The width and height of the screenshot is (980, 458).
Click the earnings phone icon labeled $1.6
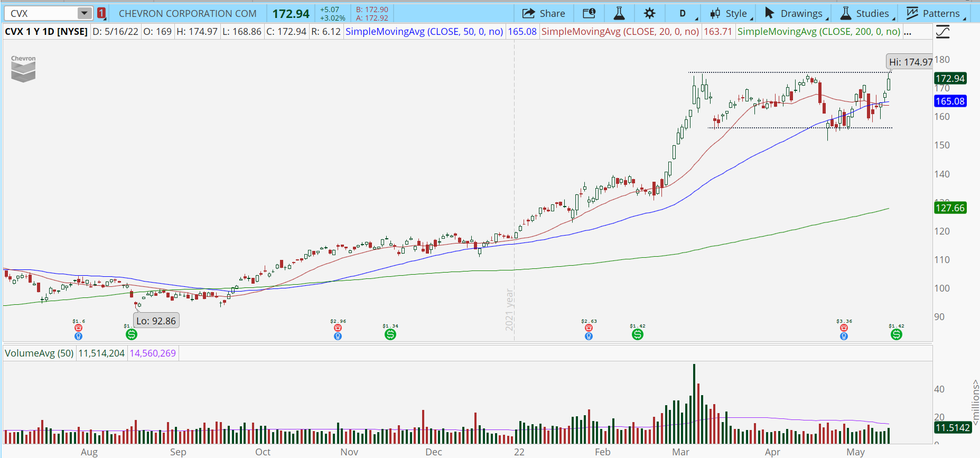coord(78,328)
